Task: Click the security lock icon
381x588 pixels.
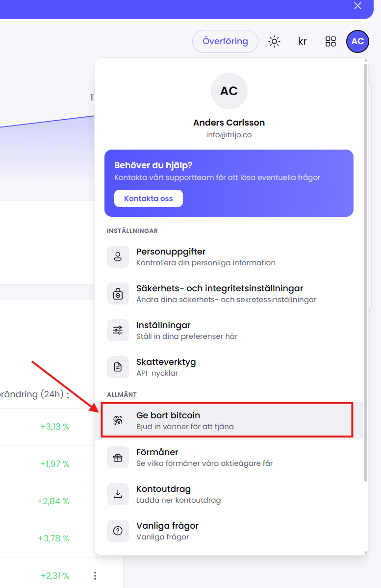Action: coord(118,294)
